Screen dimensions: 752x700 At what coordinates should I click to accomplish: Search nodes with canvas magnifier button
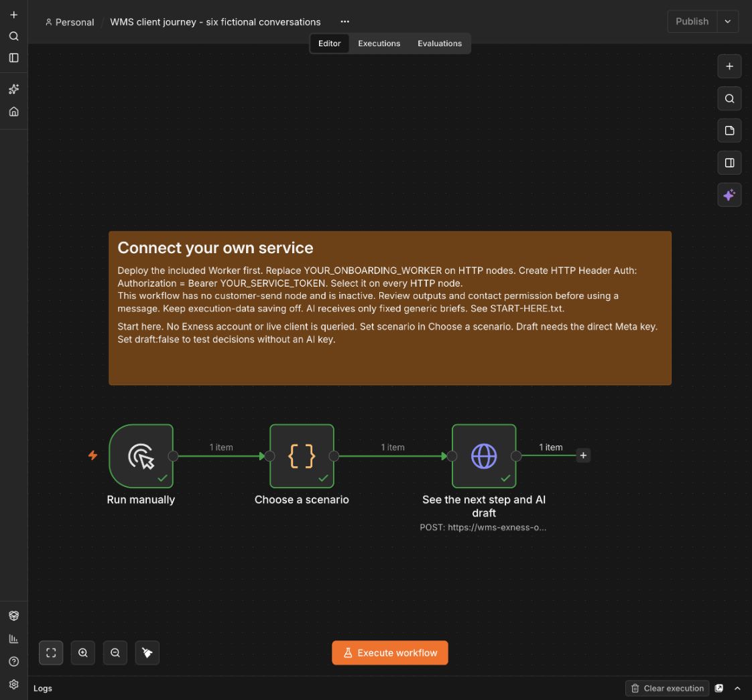pos(729,98)
